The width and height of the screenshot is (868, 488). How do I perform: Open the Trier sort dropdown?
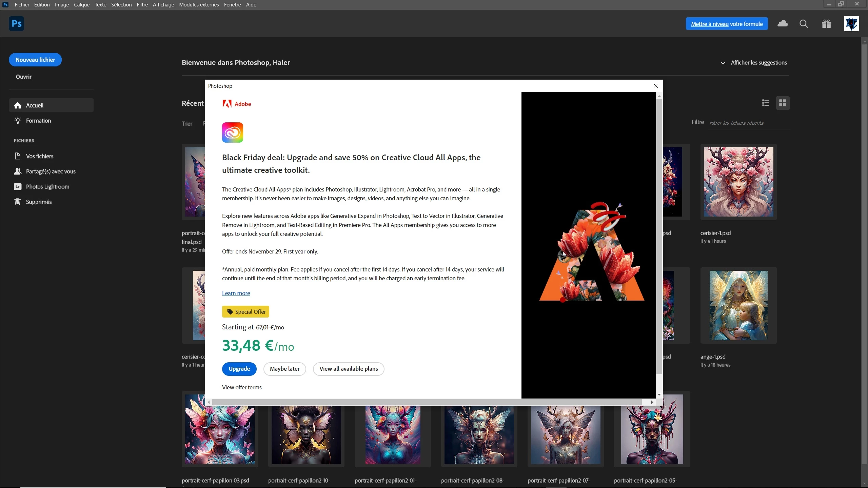click(187, 124)
